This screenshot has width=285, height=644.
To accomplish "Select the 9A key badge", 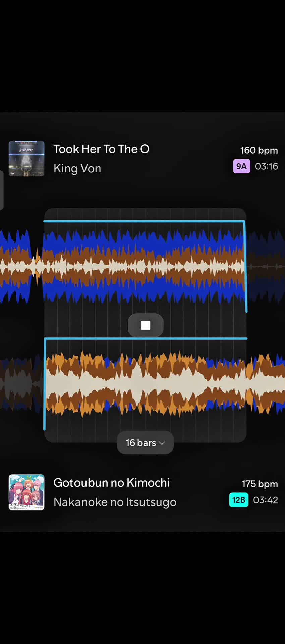I will (x=242, y=166).
